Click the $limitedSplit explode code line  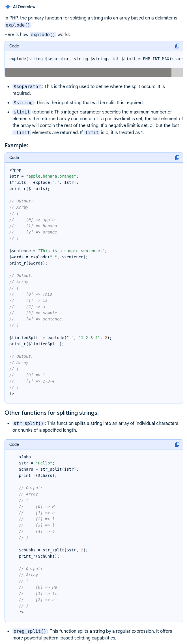tap(61, 338)
